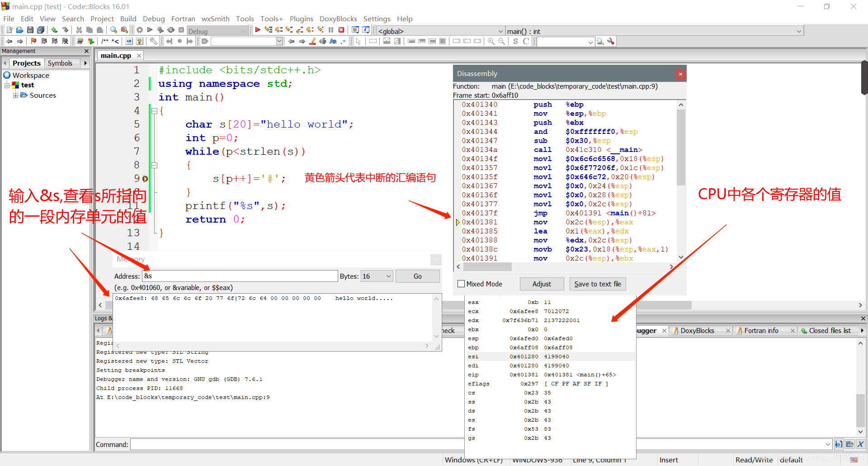This screenshot has width=868, height=466.
Task: Click the memory Address input field
Action: click(x=240, y=276)
